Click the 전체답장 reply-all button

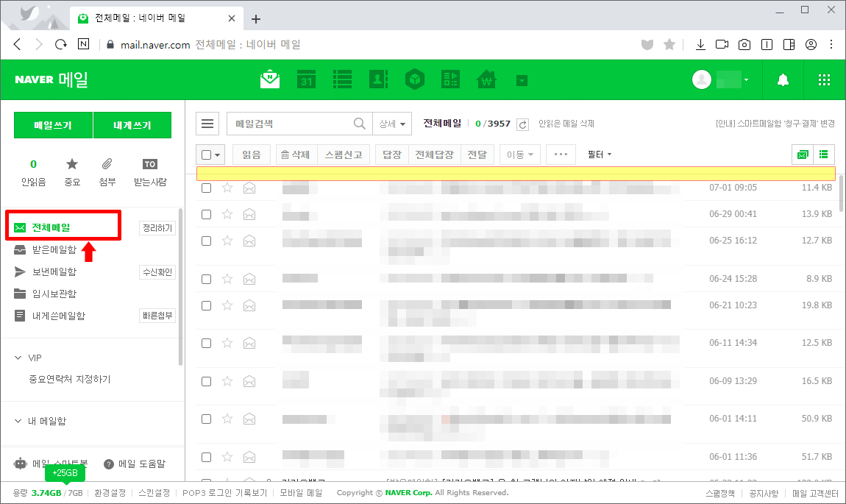(434, 155)
